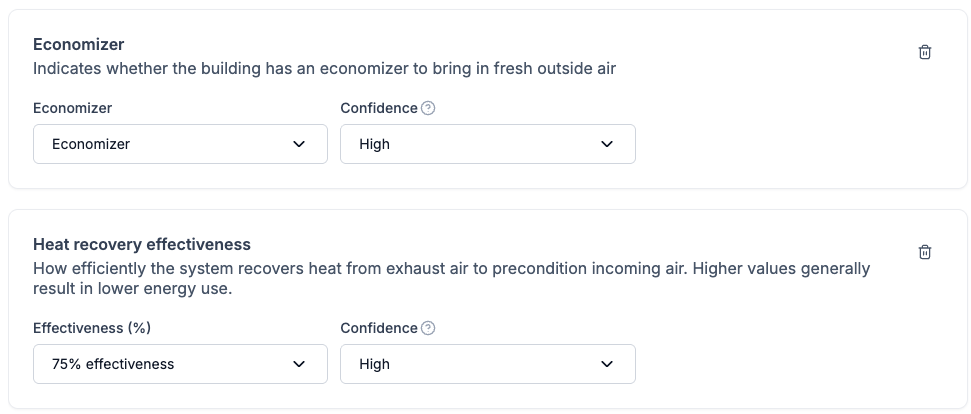Open Confidence dropdown in Heat recovery card

click(x=487, y=364)
